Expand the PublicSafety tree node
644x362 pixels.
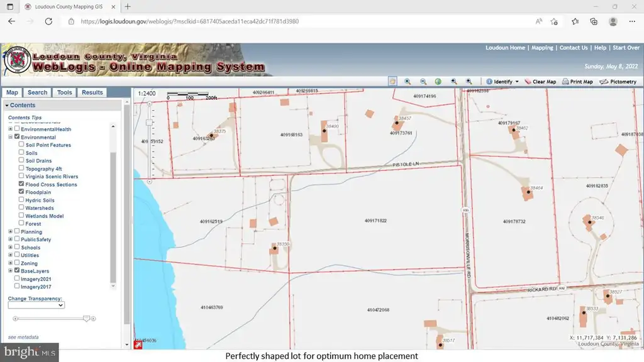tap(10, 239)
